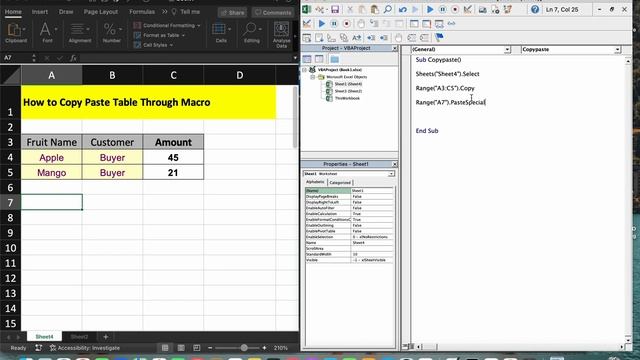
Task: Click the Complete Word icon in the Edit toolbar
Action: [356, 38]
